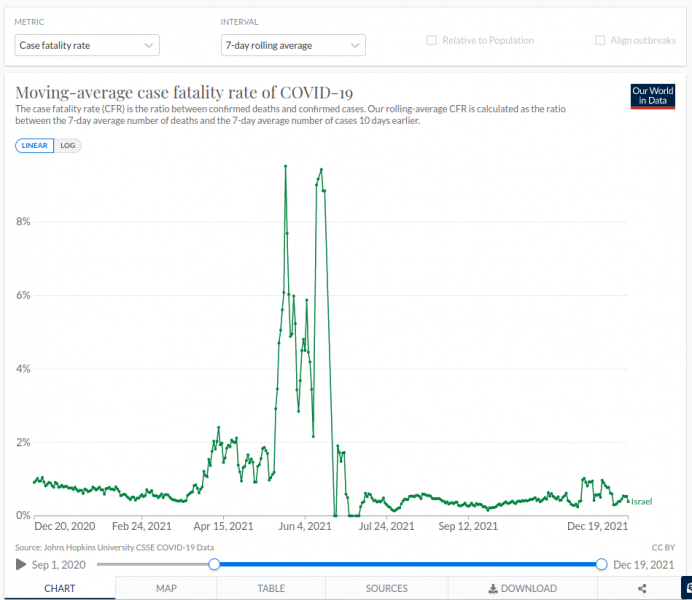Viewport: 692px width, 600px height.
Task: Click the Our World in Data logo
Action: click(652, 96)
